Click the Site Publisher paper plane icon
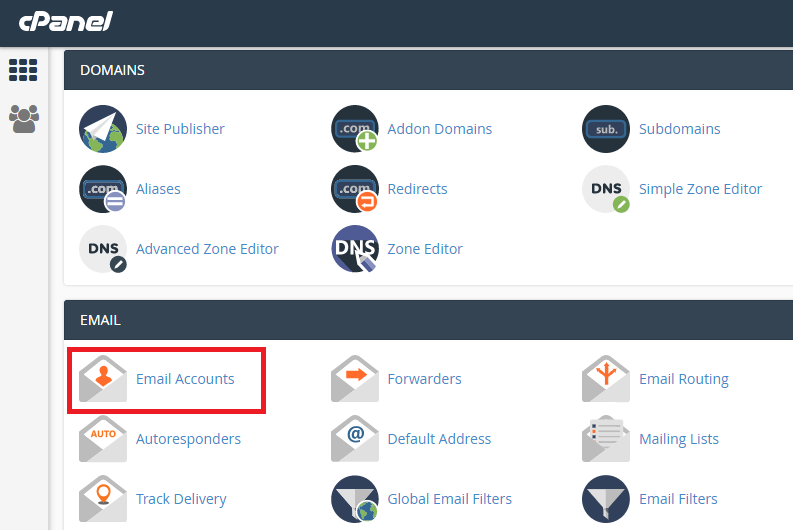The width and height of the screenshot is (793, 530). pyautogui.click(x=103, y=129)
